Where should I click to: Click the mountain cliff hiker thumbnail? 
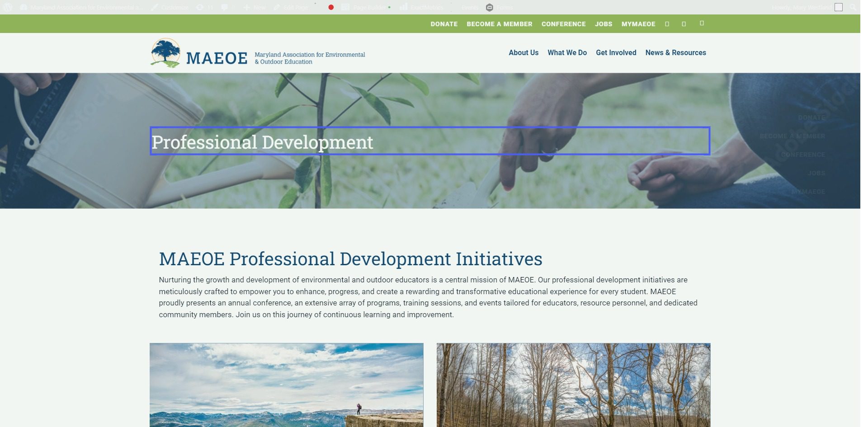286,385
